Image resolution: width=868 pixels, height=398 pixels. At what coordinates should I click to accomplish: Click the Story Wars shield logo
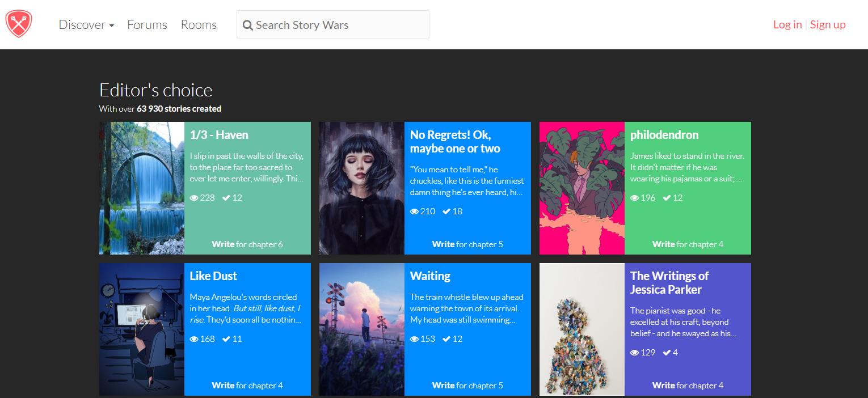point(19,24)
